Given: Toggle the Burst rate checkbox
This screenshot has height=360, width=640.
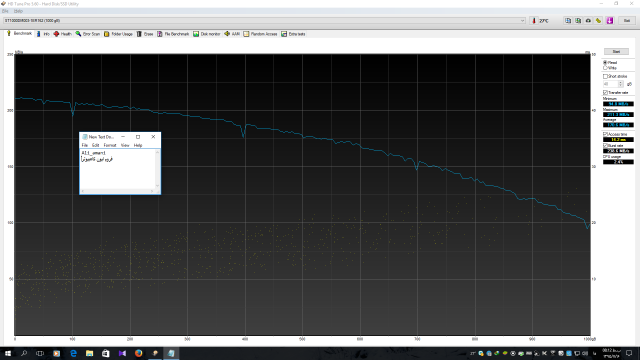Looking at the screenshot, I should 605,145.
